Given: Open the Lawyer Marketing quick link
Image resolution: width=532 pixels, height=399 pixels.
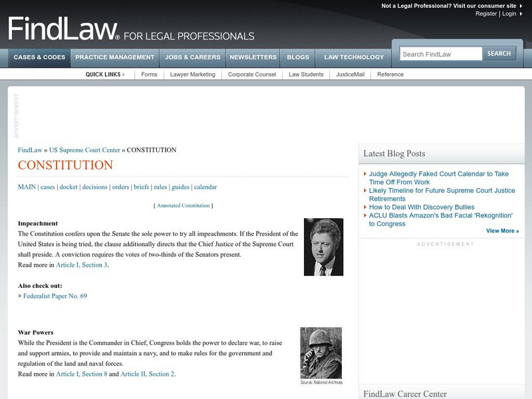Looking at the screenshot, I should coord(193,74).
